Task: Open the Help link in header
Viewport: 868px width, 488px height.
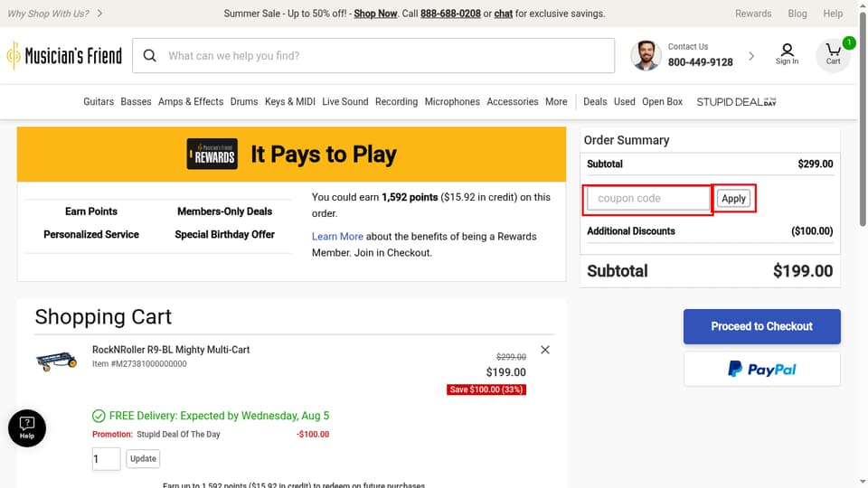Action: pos(833,14)
